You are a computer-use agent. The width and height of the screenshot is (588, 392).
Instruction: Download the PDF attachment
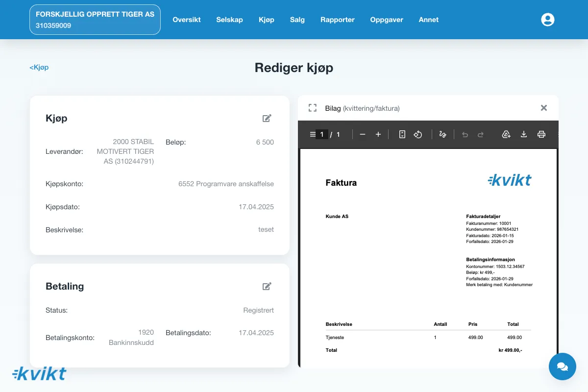pos(524,134)
